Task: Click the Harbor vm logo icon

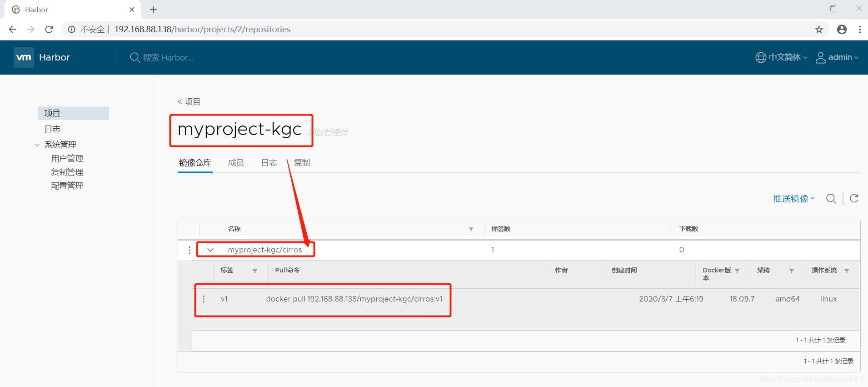Action: (24, 57)
